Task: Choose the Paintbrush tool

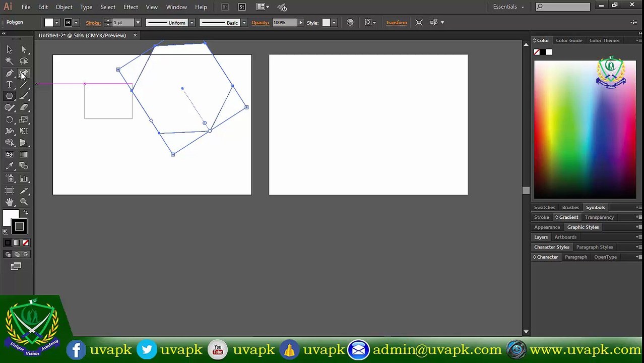Action: tap(24, 96)
